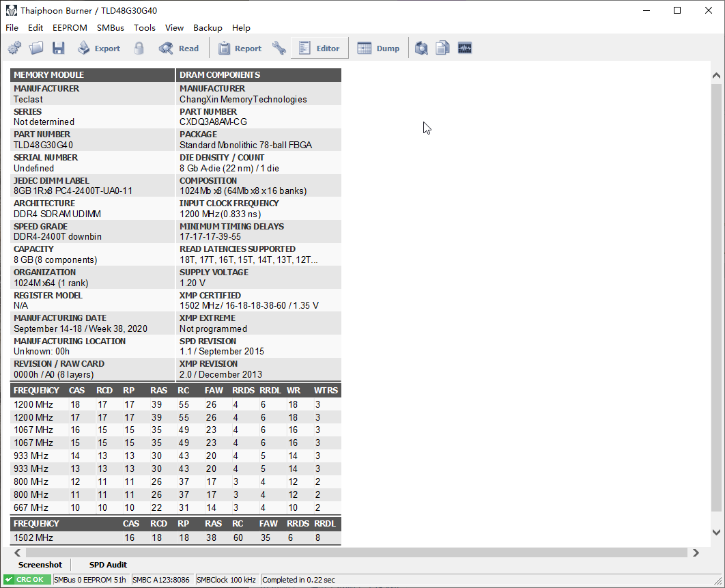Open the Report view
The width and height of the screenshot is (725, 588).
click(240, 48)
